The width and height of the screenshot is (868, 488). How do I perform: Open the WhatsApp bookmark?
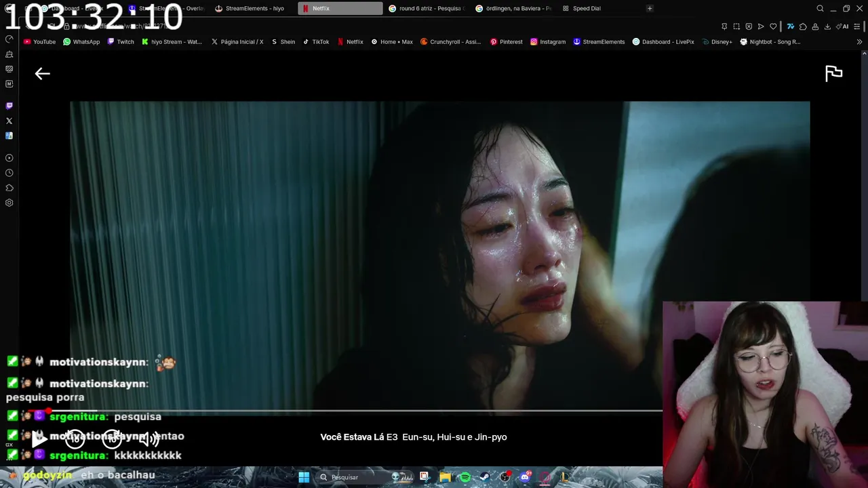(81, 41)
